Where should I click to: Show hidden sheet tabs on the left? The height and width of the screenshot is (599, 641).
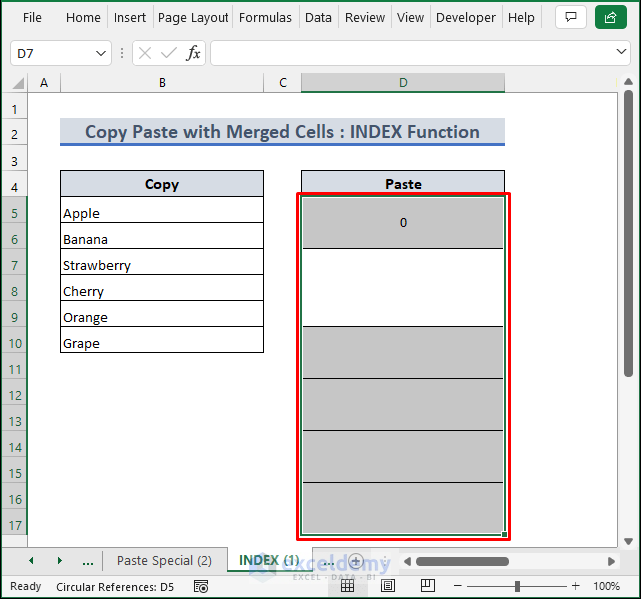88,561
